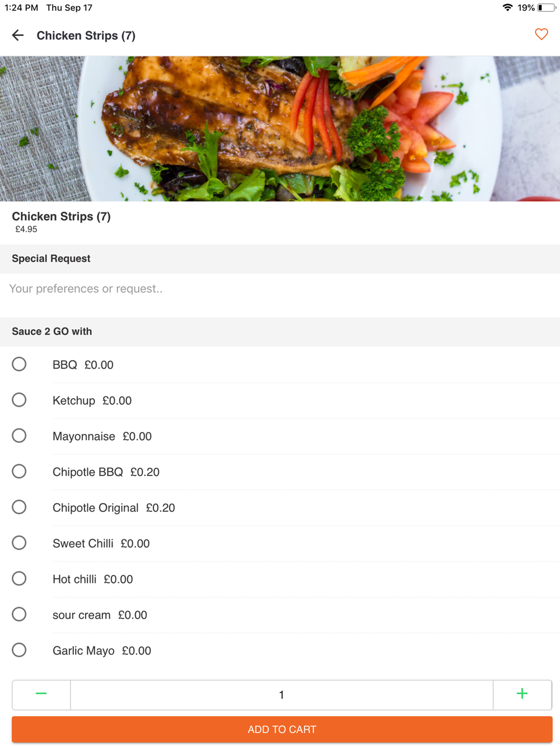Favorite this item with the heart icon
The height and width of the screenshot is (747, 560).
click(x=541, y=34)
